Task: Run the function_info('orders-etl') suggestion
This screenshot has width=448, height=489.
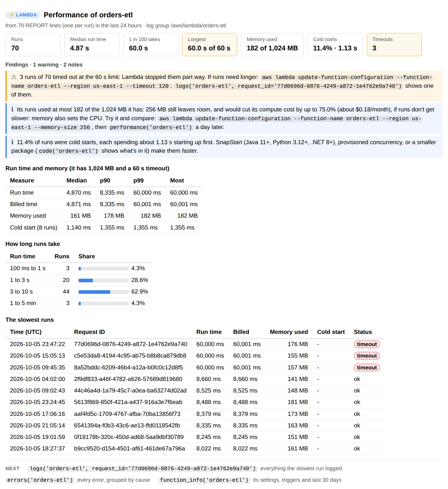Action: [204, 480]
